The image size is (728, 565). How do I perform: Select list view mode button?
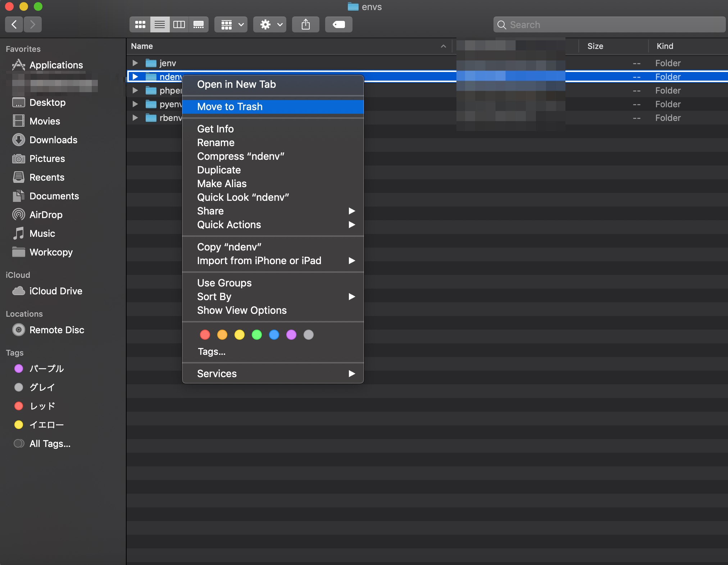click(x=160, y=24)
